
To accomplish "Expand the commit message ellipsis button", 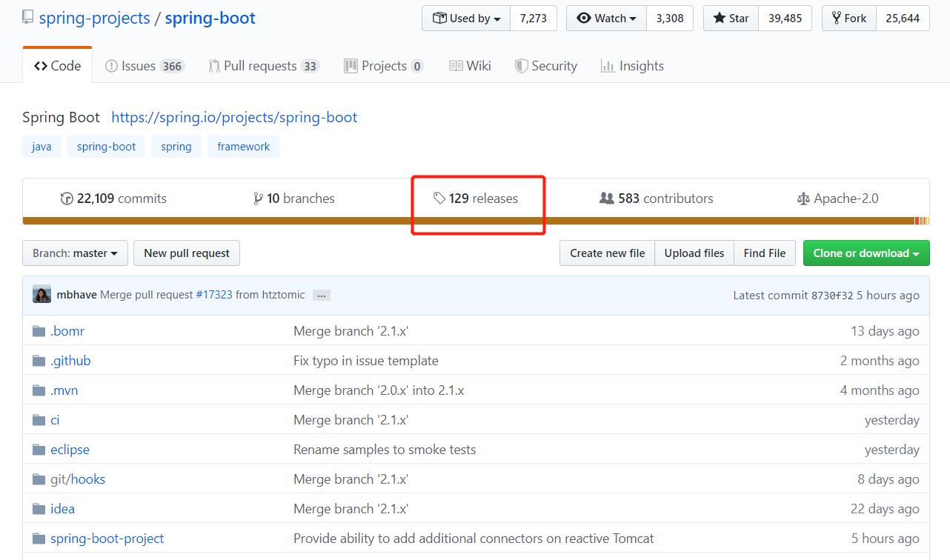I will [x=321, y=295].
